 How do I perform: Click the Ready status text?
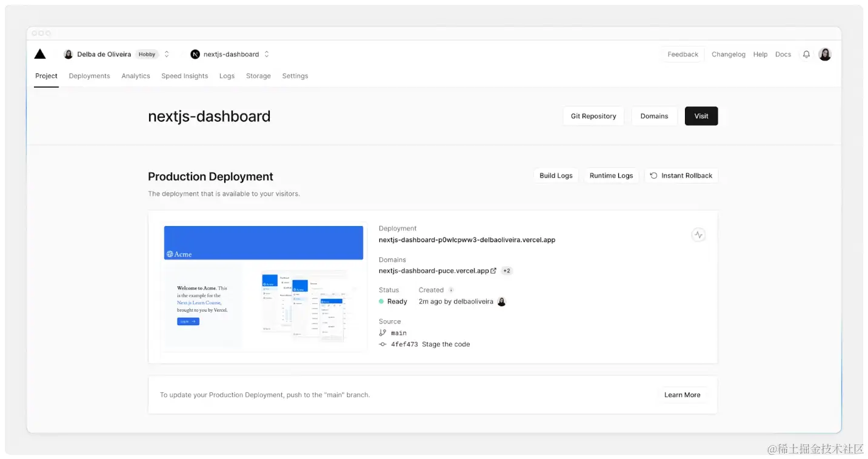pos(397,301)
